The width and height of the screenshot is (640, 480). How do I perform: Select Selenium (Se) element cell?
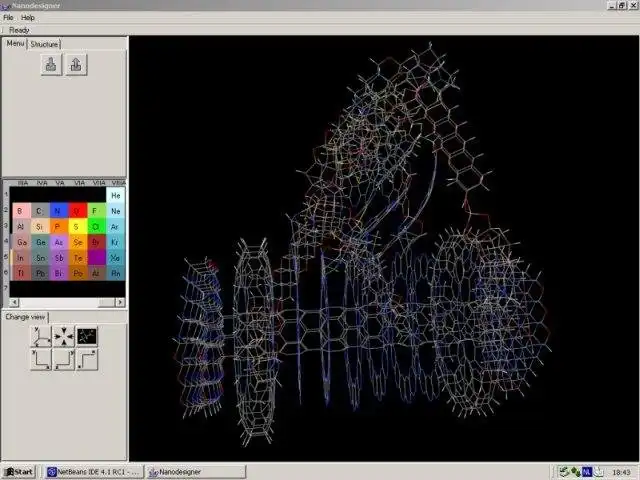[x=77, y=242]
